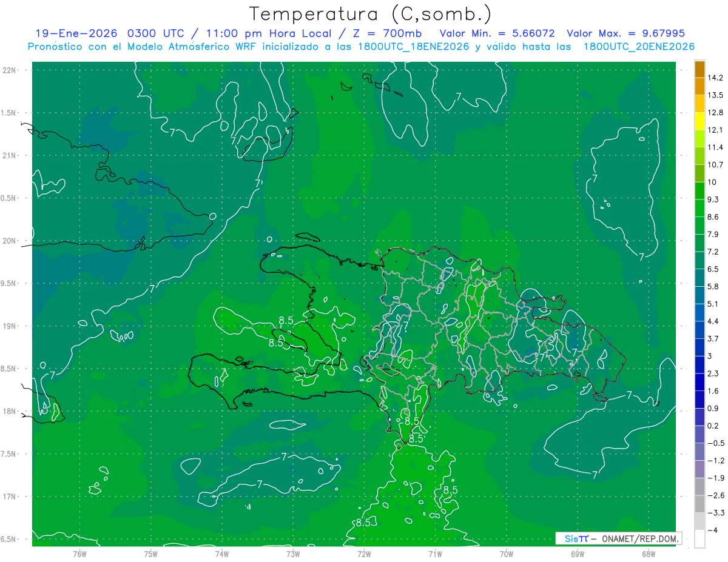Click the '70W' longitude label
The width and height of the screenshot is (728, 562).
point(506,554)
